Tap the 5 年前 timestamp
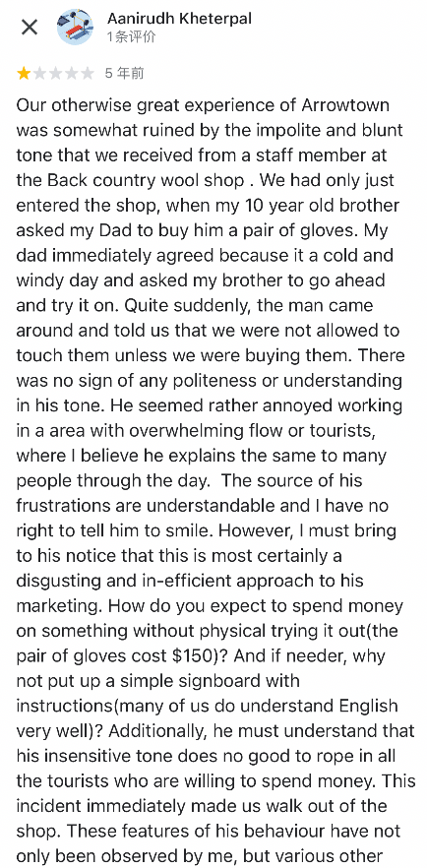The height and width of the screenshot is (868, 427). pyautogui.click(x=124, y=73)
